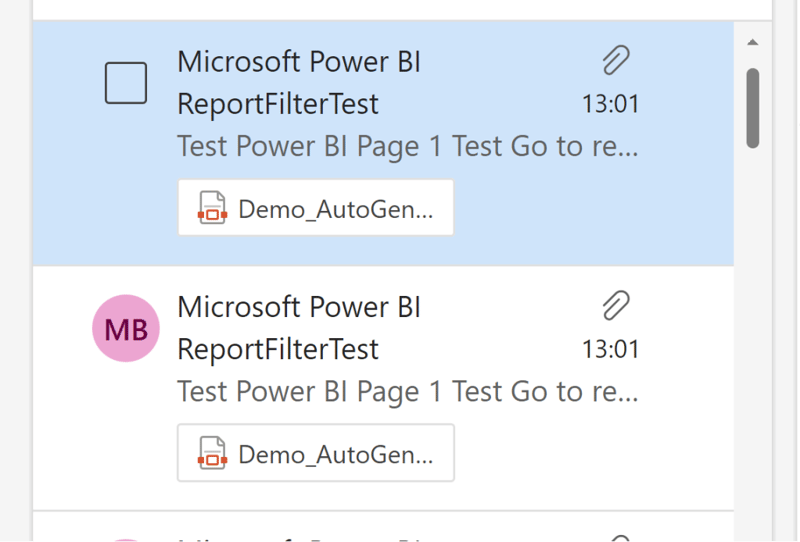
Task: Click the Microsoft Power BI sender name beside the MB avatar
Action: (299, 307)
